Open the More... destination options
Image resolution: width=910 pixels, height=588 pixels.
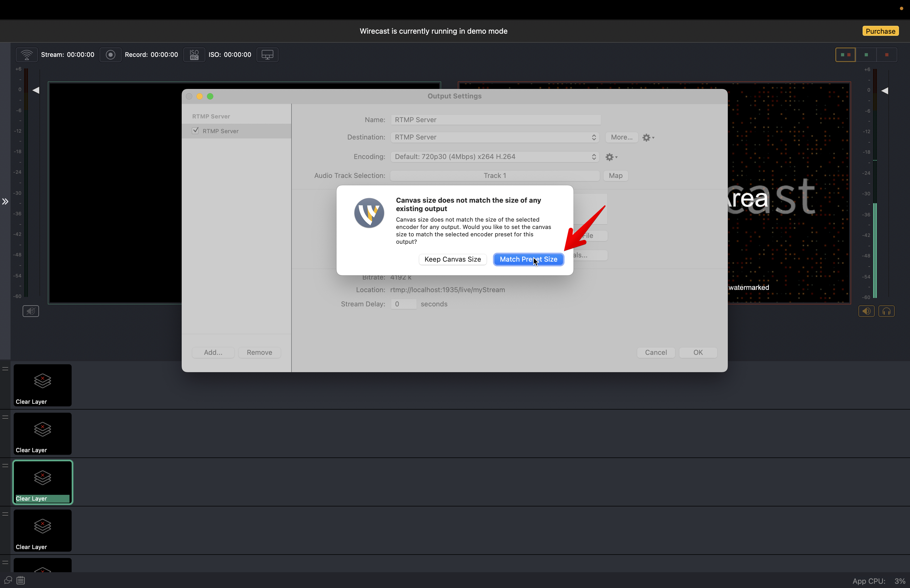coord(622,137)
